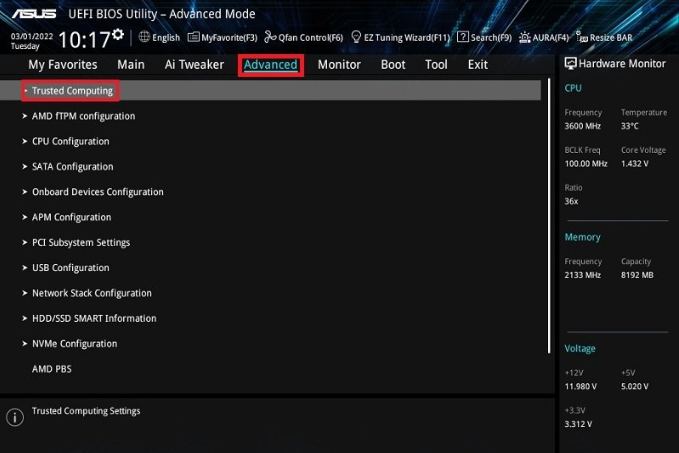679x453 pixels.
Task: Open HDD/SSD SMART Information entry
Action: point(94,318)
